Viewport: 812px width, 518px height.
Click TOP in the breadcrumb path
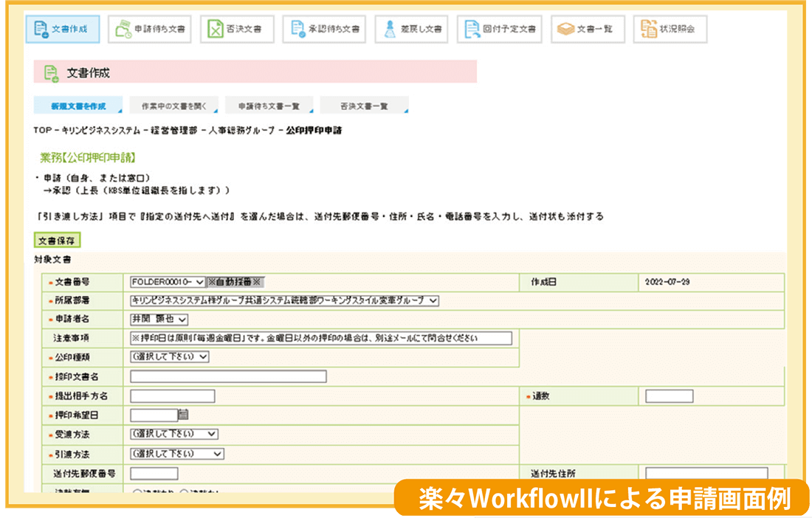tap(43, 131)
